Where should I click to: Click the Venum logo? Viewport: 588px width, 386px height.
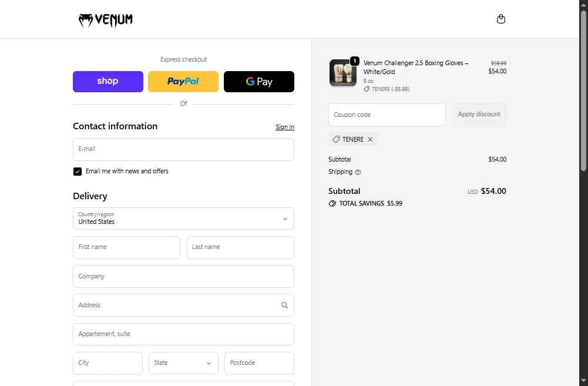point(105,20)
